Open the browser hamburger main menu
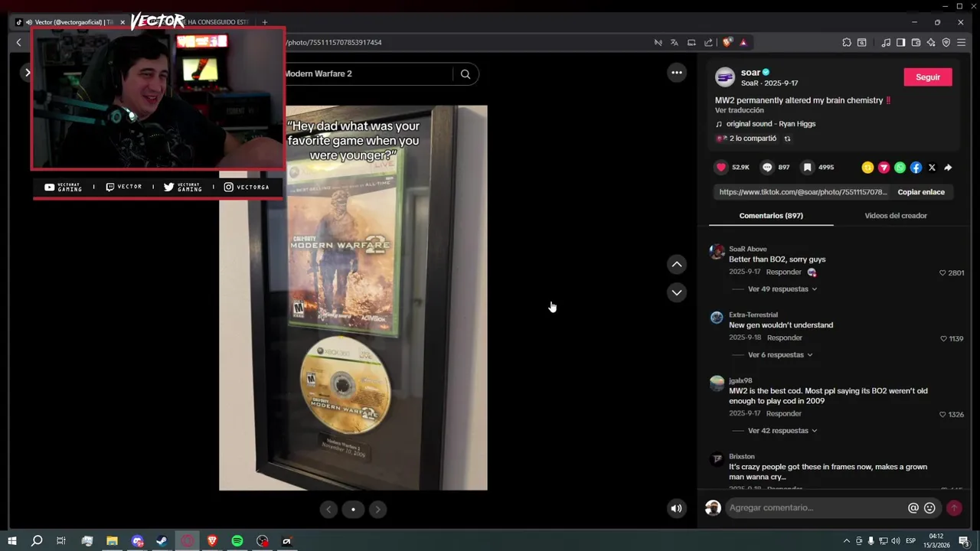Image resolution: width=980 pixels, height=551 pixels. [962, 42]
